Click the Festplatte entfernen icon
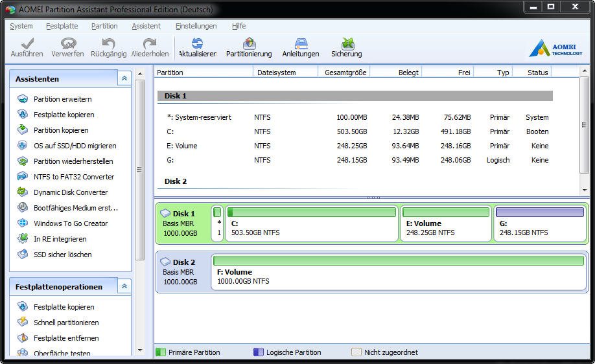Screen dimensions: 595x364 tap(23, 338)
